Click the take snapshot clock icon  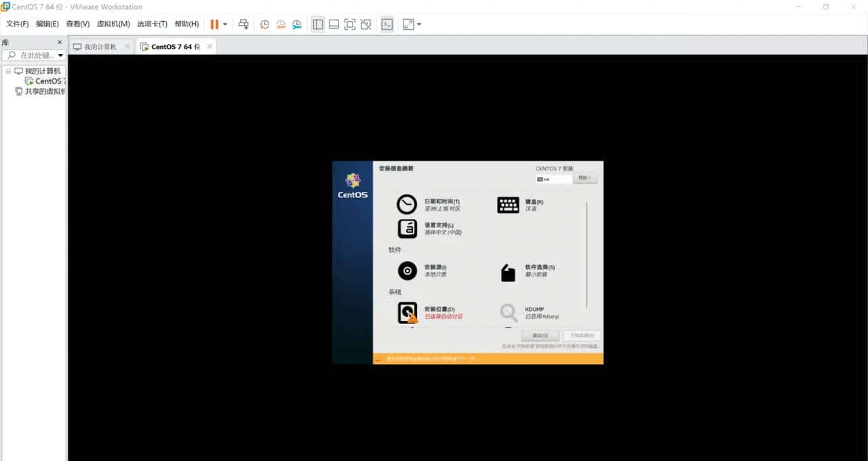pyautogui.click(x=264, y=24)
